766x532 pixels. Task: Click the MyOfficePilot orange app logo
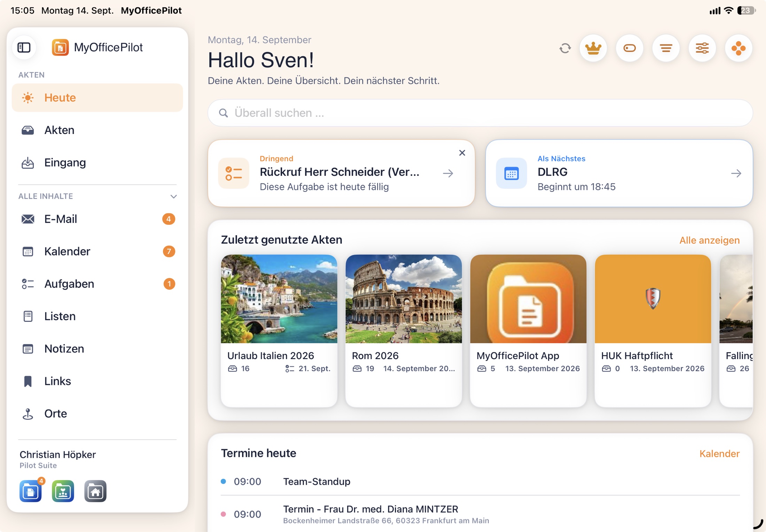coord(60,47)
